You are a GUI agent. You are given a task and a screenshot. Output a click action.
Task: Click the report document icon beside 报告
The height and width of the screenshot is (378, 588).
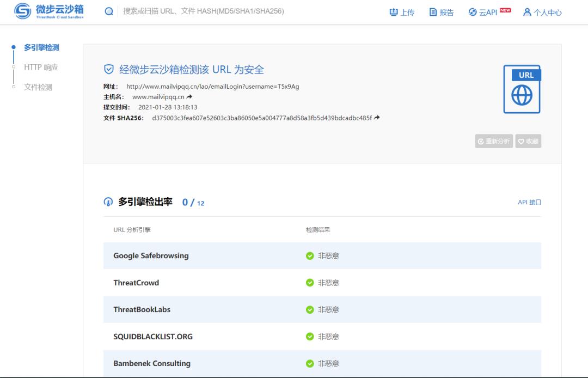(x=433, y=12)
